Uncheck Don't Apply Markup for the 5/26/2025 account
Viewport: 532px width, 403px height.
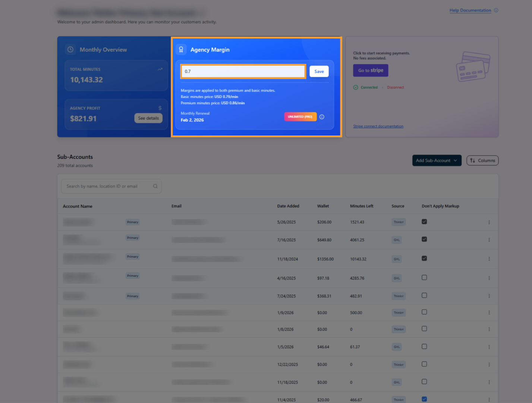coord(424,222)
